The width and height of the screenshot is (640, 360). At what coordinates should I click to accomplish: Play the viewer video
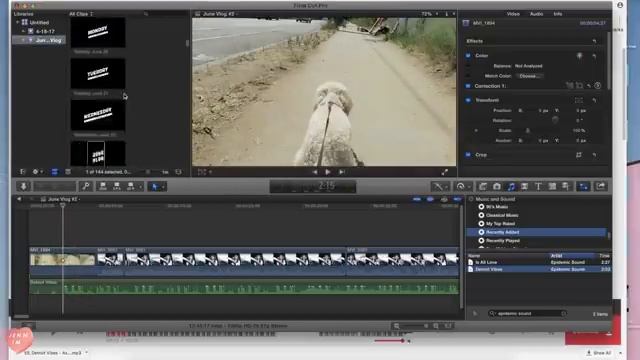click(327, 172)
